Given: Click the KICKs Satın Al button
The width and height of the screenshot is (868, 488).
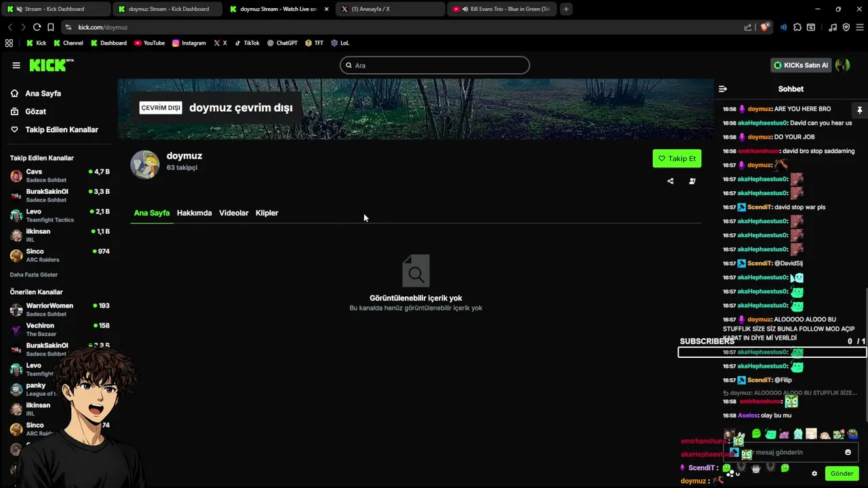Looking at the screenshot, I should pyautogui.click(x=801, y=65).
